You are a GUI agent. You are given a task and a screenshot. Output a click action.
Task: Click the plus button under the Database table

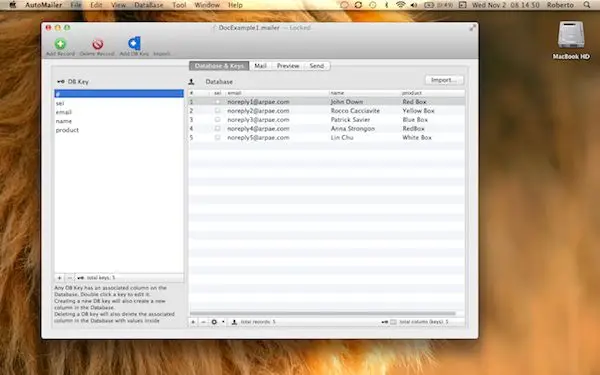(193, 322)
